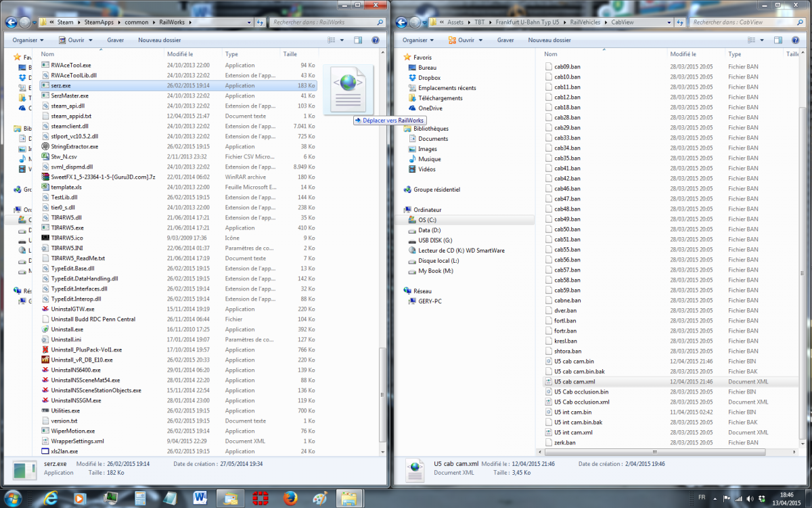
Task: Click the back arrow in RailWorks window
Action: 11,22
